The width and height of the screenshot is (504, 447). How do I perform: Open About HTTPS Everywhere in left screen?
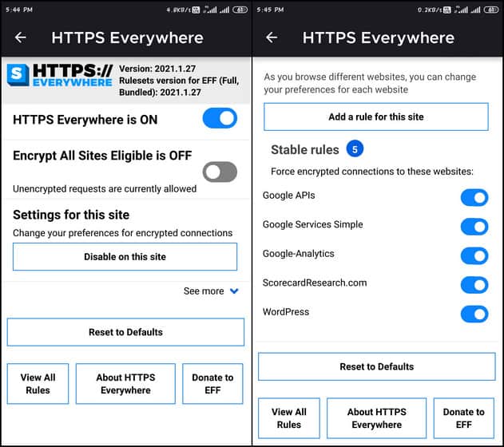[x=125, y=384]
